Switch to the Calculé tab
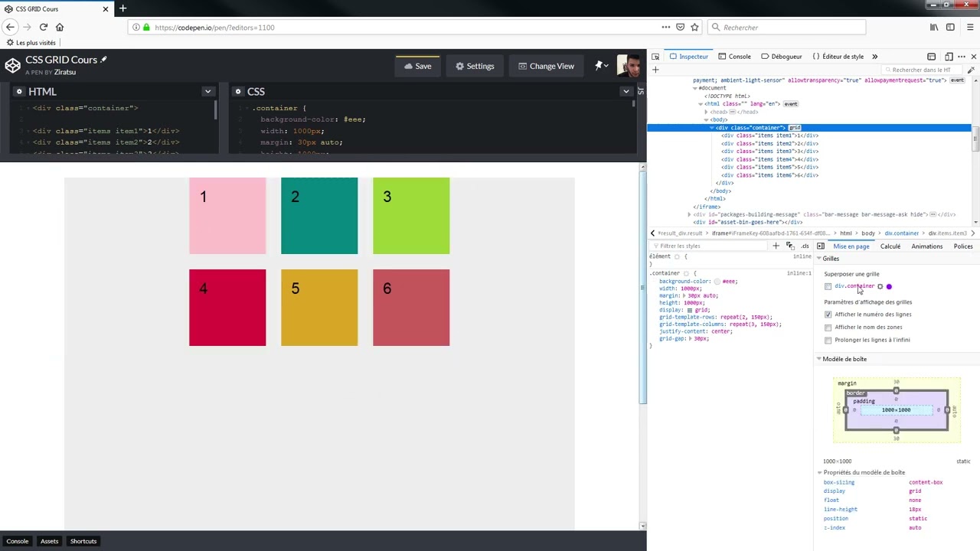The width and height of the screenshot is (980, 551). click(x=890, y=246)
